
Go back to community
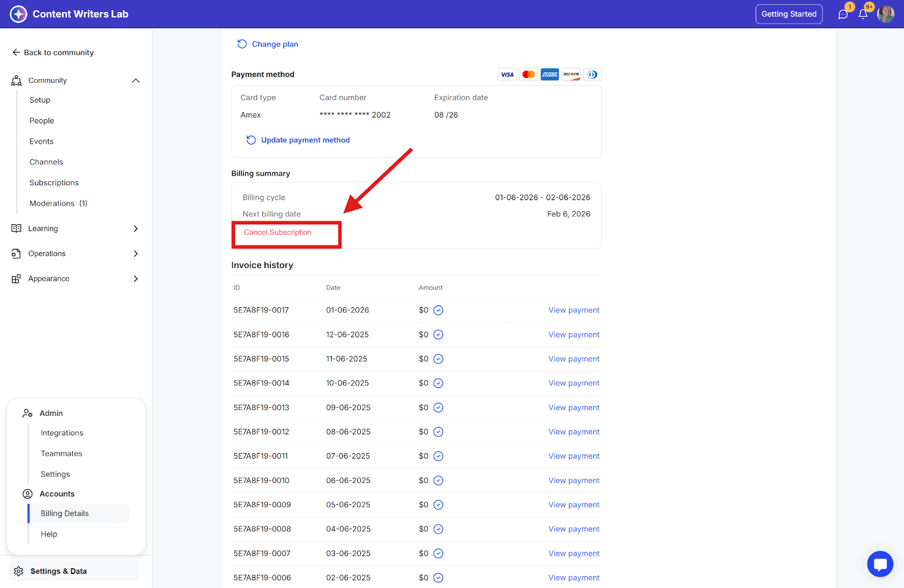click(x=53, y=53)
